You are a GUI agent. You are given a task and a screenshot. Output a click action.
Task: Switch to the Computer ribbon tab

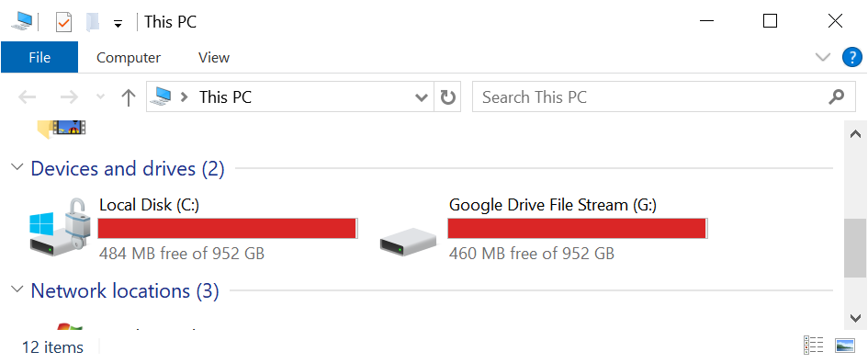[x=129, y=58]
